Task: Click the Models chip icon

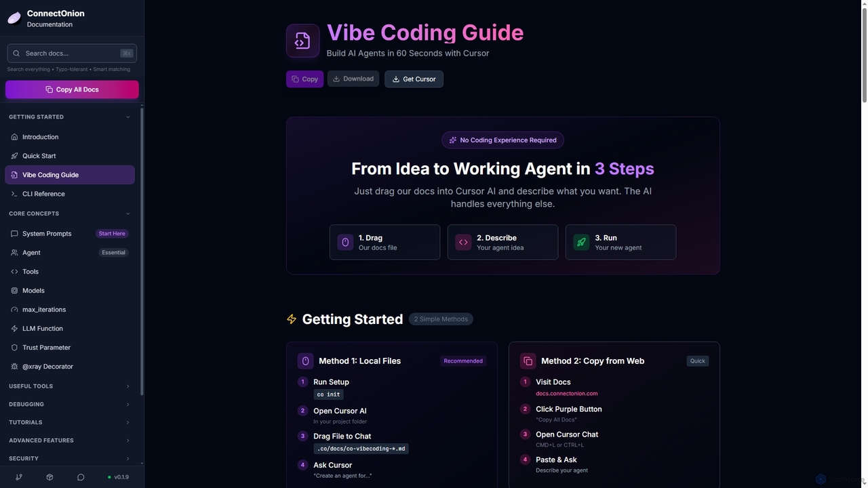Action: tap(15, 291)
